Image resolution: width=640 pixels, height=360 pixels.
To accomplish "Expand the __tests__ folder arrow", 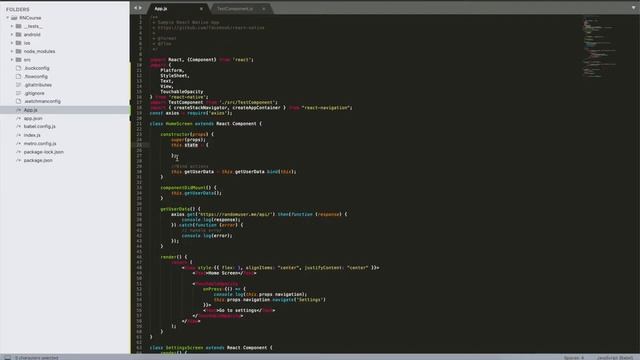I will pos(12,26).
